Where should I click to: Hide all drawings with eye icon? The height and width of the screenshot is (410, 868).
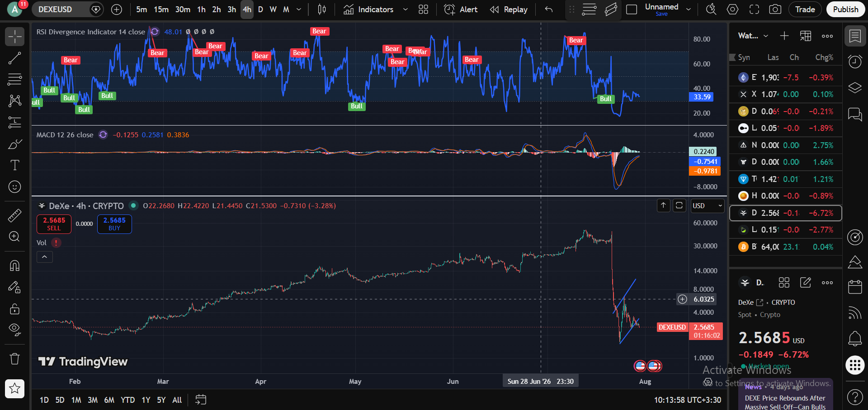(x=14, y=330)
